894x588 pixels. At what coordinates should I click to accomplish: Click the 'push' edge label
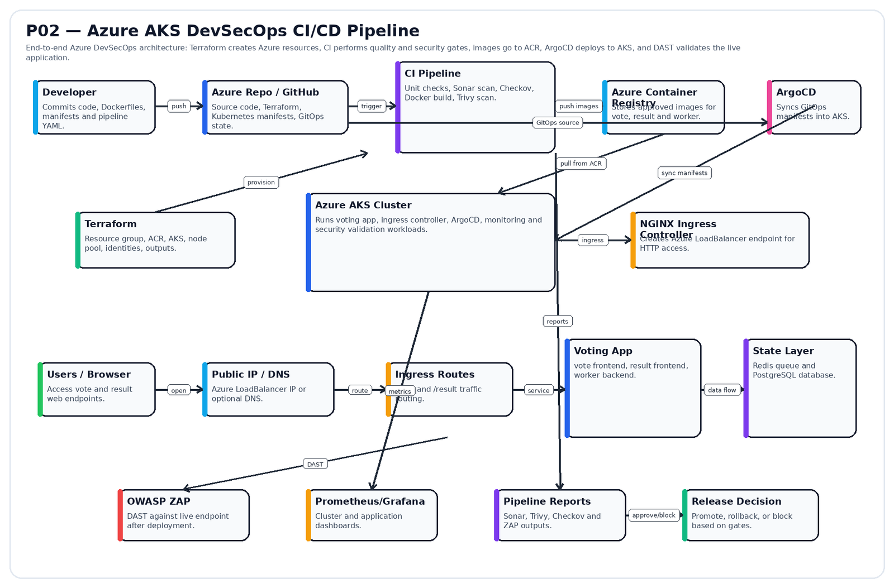pos(179,106)
